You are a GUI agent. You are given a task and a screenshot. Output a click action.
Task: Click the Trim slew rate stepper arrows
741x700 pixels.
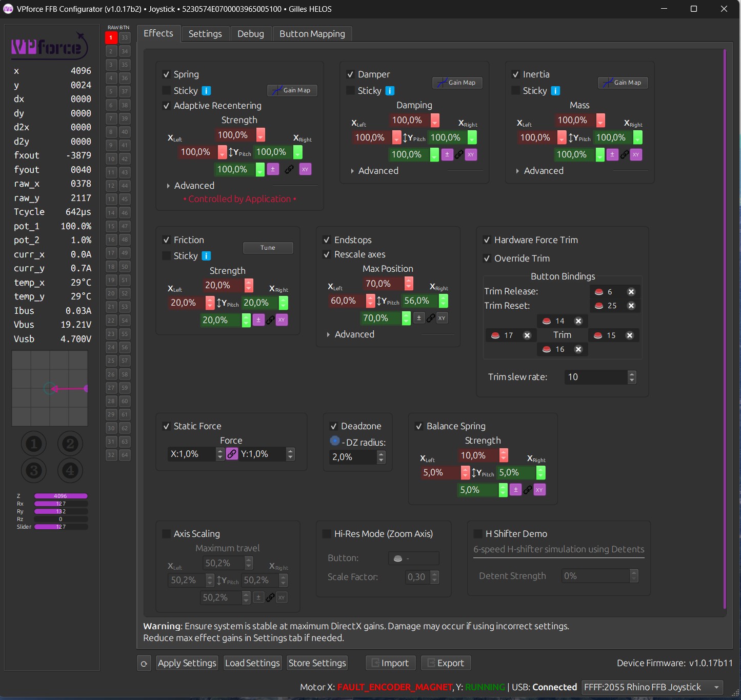pos(632,377)
